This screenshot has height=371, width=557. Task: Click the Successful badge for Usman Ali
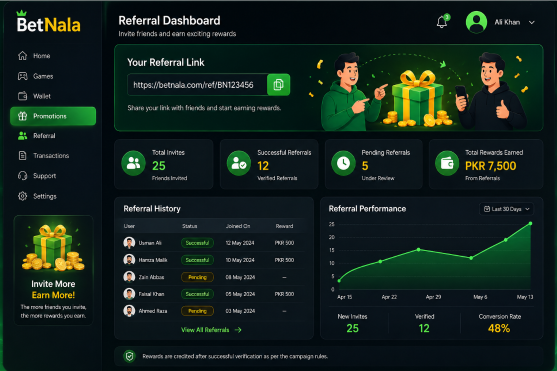[197, 243]
